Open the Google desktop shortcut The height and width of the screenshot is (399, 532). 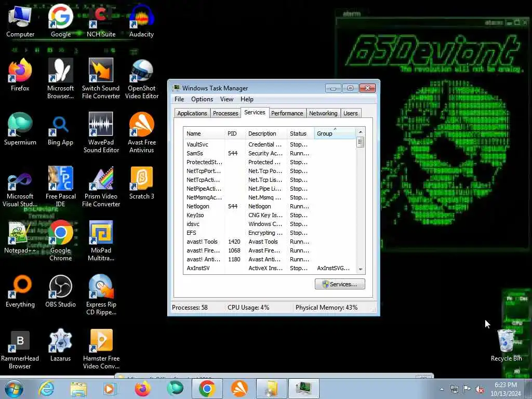(x=61, y=21)
